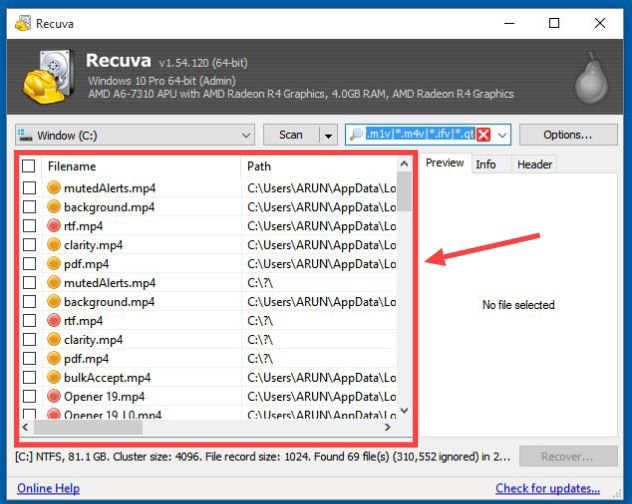The image size is (632, 504).
Task: Click the path cell of Opener 19.mp4
Action: tap(321, 396)
